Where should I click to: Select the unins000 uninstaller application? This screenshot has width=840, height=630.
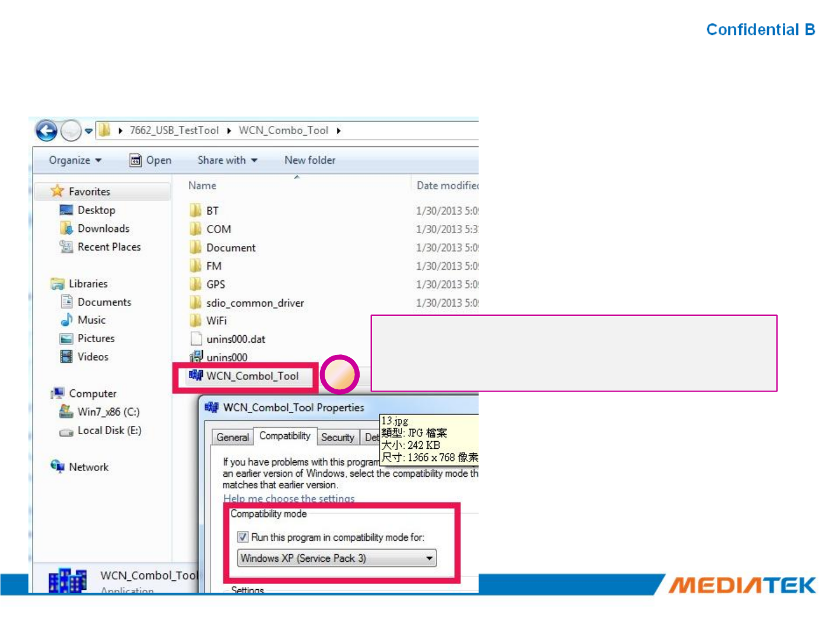coord(219,357)
